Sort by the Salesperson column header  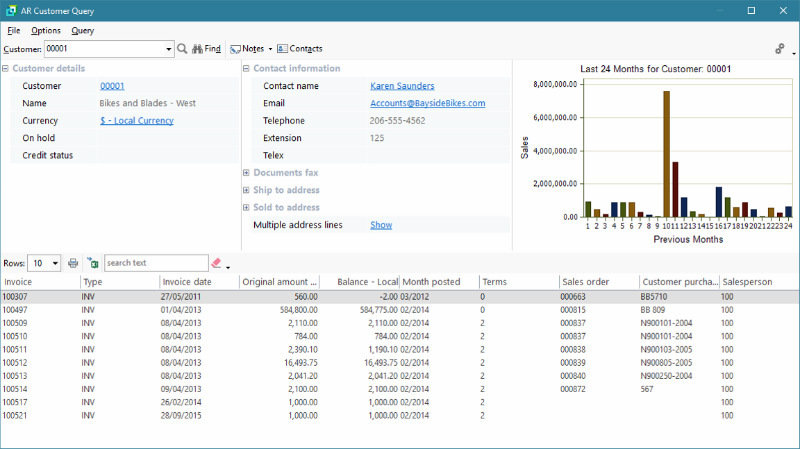759,282
